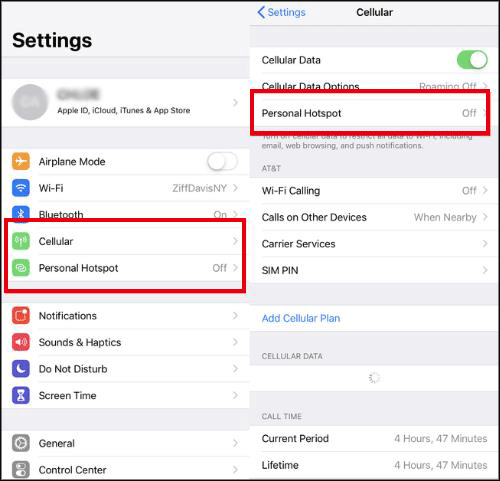Go back to Settings
Screen dimensions: 500x481
pyautogui.click(x=282, y=12)
